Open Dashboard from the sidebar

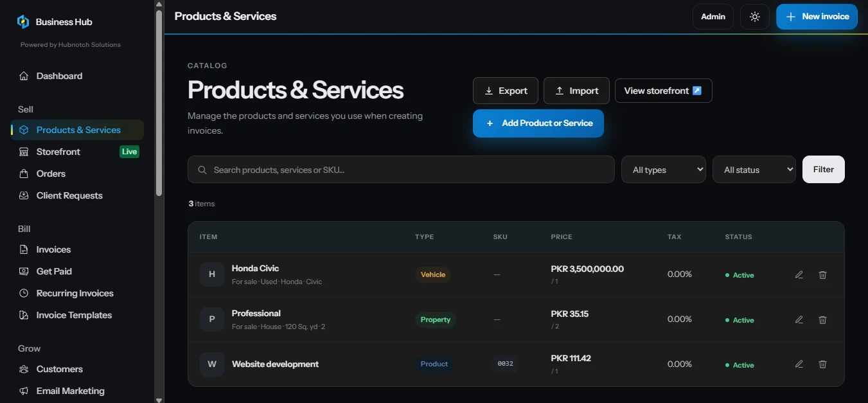click(77, 76)
